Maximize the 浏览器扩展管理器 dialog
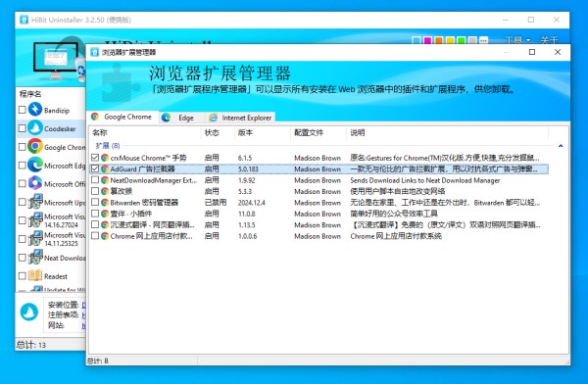 click(x=532, y=52)
